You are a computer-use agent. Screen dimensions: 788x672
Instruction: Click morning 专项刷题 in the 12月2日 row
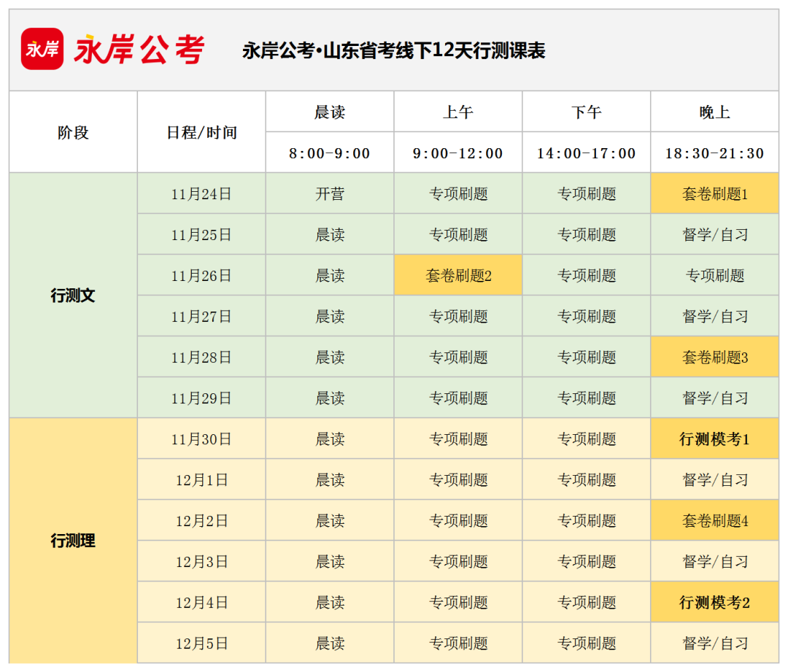tap(457, 521)
